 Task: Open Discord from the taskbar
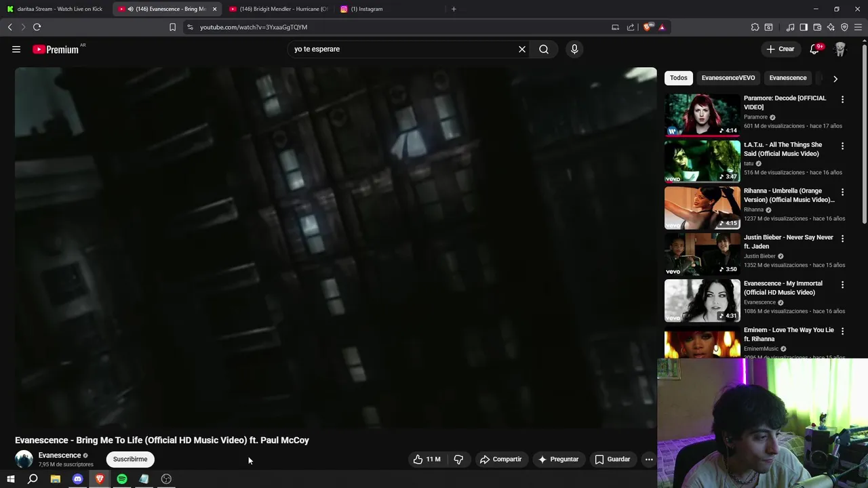(x=77, y=479)
